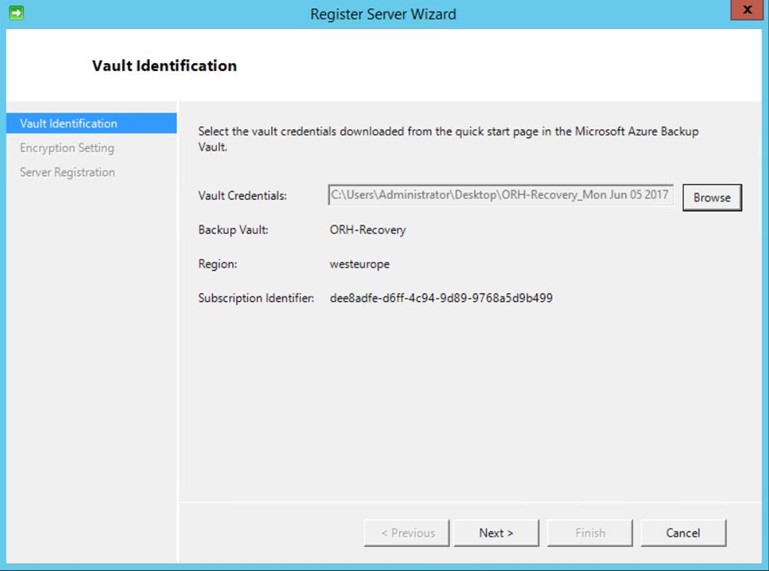The width and height of the screenshot is (769, 571).
Task: Click the green wizard icon in title bar
Action: [x=16, y=13]
